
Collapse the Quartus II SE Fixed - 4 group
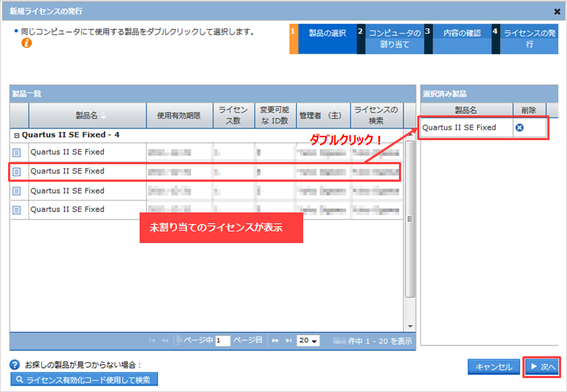click(x=17, y=136)
